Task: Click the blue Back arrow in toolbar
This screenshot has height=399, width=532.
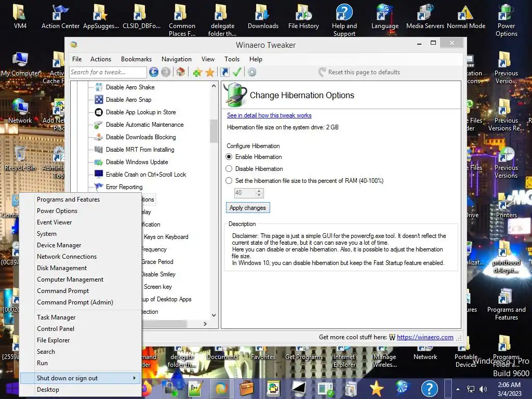Action: point(154,72)
